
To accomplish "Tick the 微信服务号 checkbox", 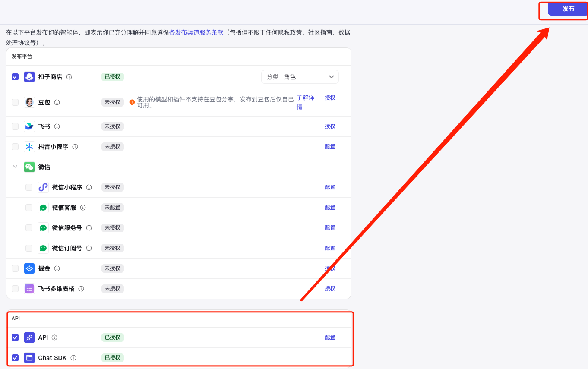I will pos(29,228).
